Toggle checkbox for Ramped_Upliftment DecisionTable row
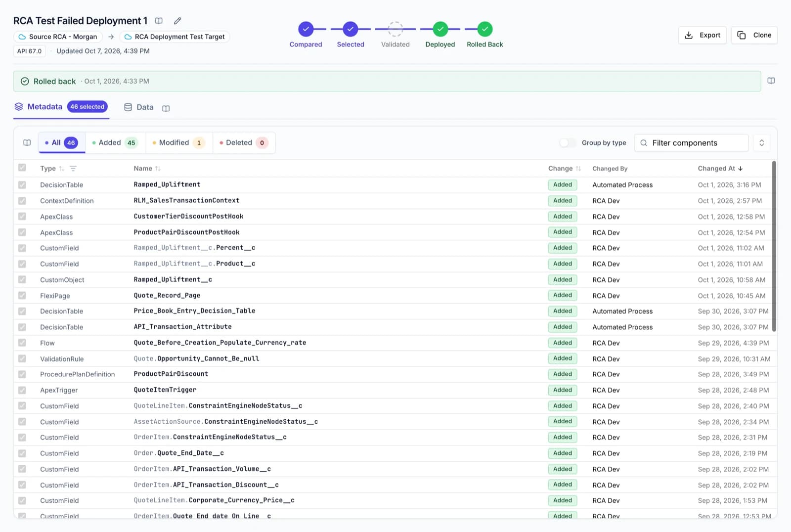The image size is (791, 532). tap(22, 185)
